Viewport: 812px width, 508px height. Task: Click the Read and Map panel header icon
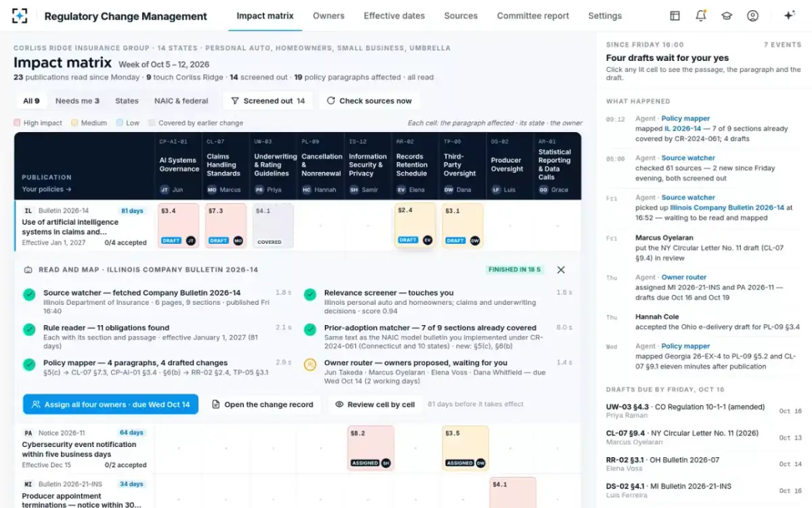point(28,270)
